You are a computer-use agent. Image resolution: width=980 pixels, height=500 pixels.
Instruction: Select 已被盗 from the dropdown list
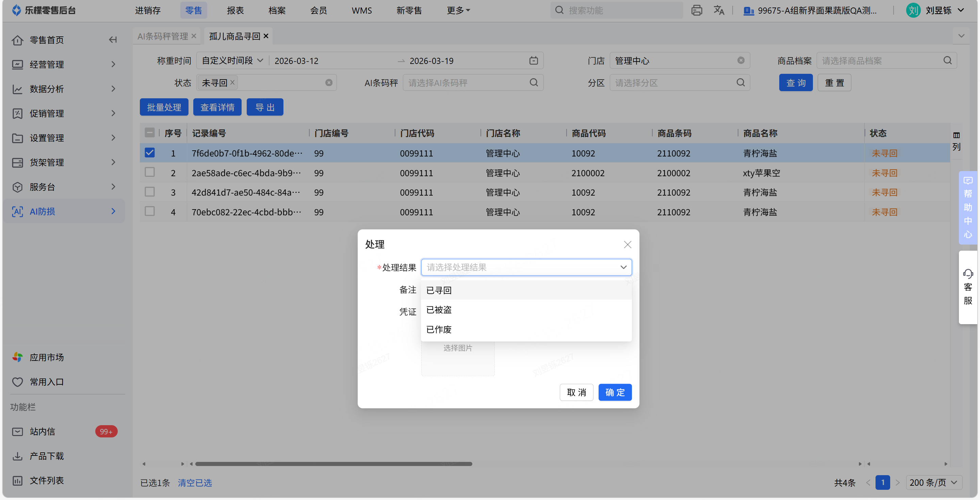[439, 310]
